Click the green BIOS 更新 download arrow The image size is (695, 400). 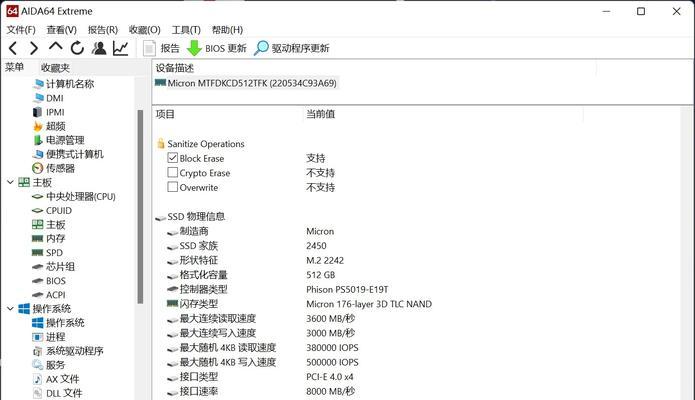pos(194,48)
